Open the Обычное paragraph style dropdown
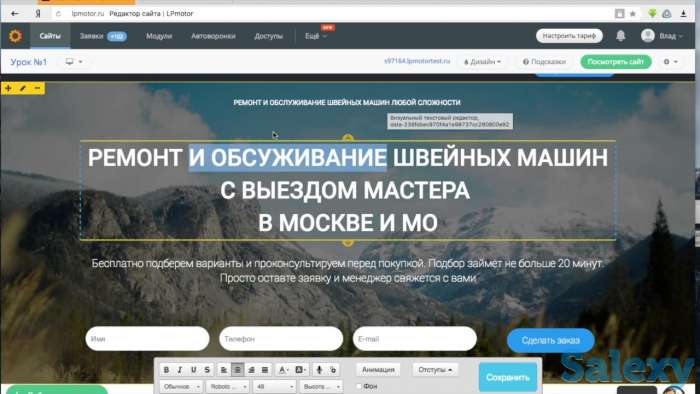Screen dimensions: 700x394 pyautogui.click(x=181, y=386)
